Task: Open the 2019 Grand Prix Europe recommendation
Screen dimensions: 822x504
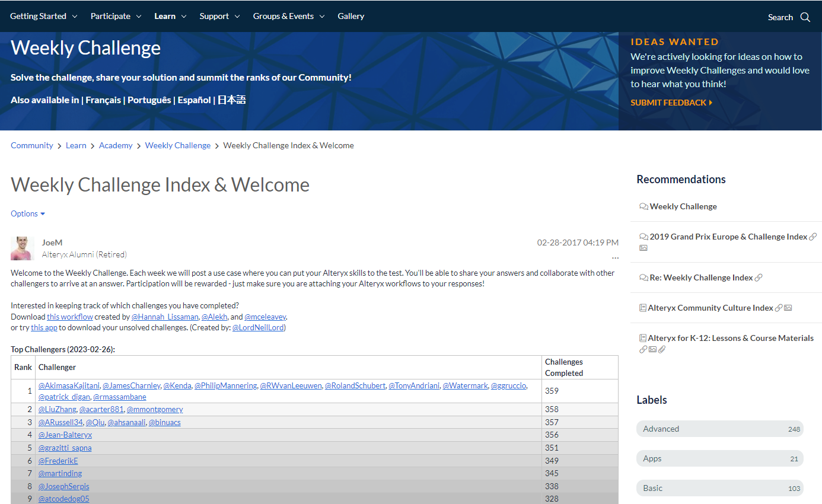Action: point(728,237)
